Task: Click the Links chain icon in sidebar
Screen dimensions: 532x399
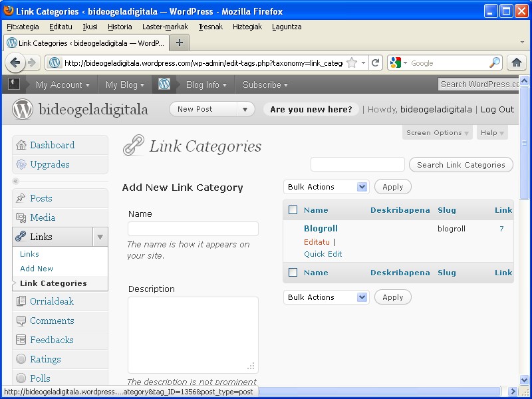Action: (21, 237)
